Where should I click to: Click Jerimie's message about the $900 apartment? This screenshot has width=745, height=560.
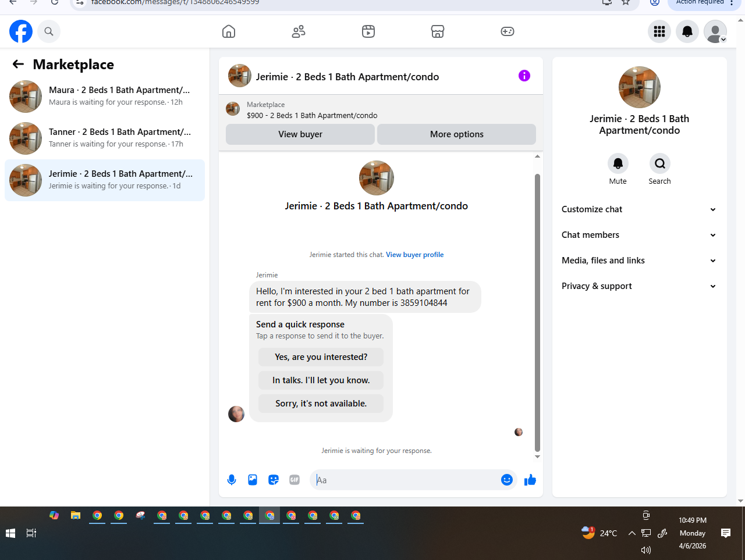[365, 297]
